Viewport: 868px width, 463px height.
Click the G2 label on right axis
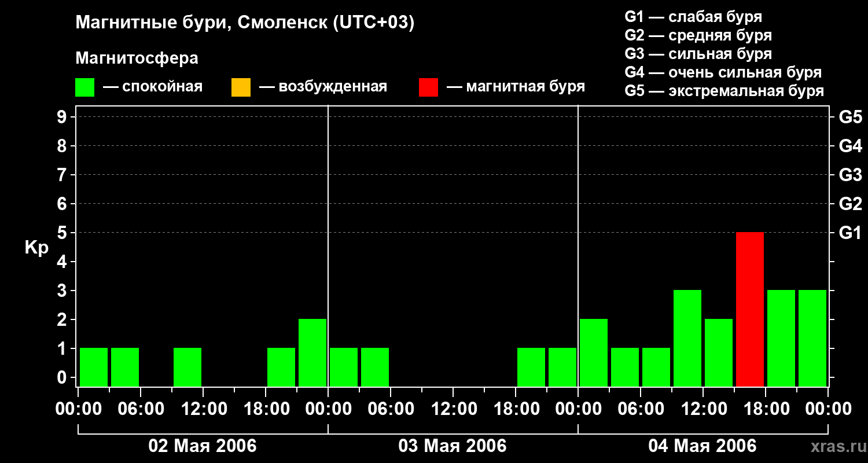(x=850, y=204)
